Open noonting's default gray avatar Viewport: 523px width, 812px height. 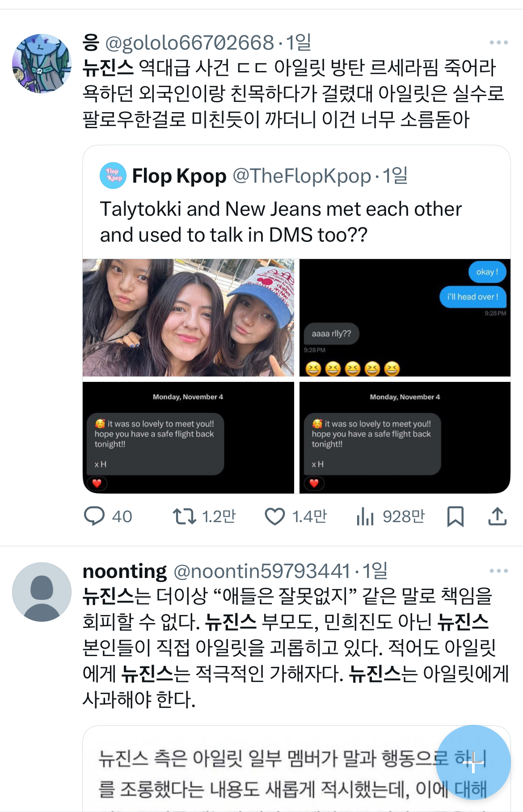[x=42, y=592]
